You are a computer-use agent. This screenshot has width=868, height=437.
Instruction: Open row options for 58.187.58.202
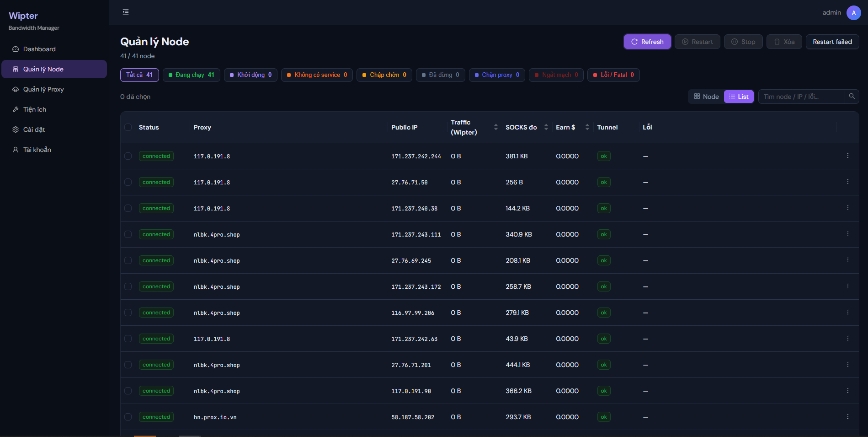[x=847, y=417]
